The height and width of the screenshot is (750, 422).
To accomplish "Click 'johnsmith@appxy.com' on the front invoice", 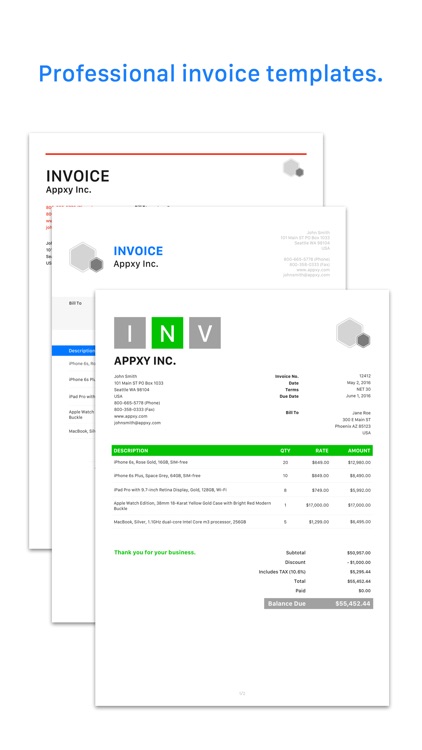I will point(137,423).
